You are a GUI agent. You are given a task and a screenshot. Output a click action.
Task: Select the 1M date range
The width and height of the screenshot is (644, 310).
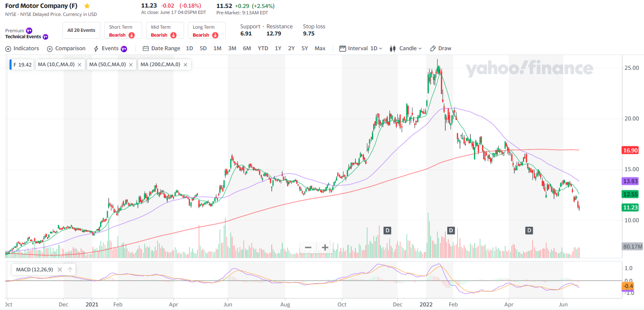tap(217, 49)
